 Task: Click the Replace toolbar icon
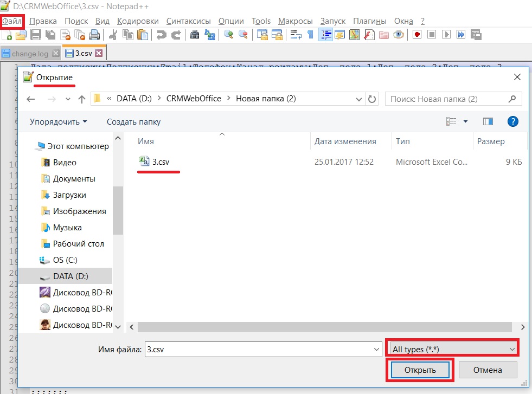(x=210, y=35)
